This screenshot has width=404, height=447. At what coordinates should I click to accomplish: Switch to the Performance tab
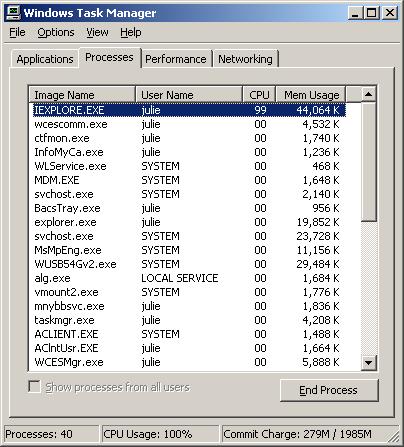tap(176, 59)
